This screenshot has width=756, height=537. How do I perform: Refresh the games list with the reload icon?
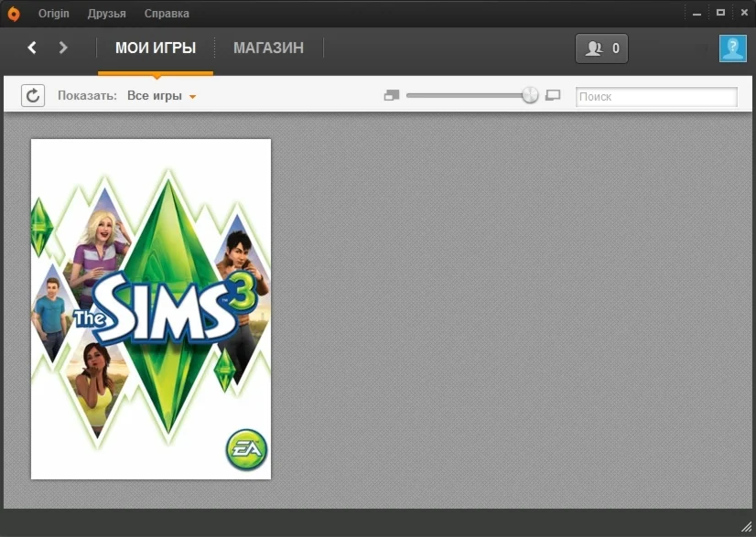point(33,95)
